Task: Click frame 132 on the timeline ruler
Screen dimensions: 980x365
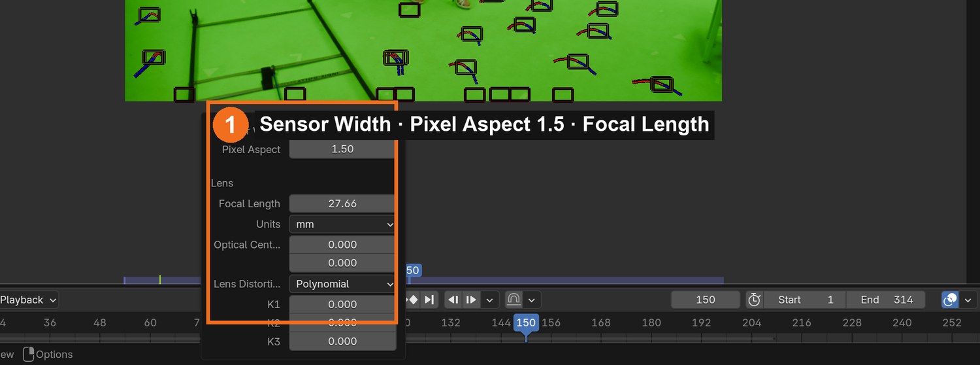Action: click(450, 322)
